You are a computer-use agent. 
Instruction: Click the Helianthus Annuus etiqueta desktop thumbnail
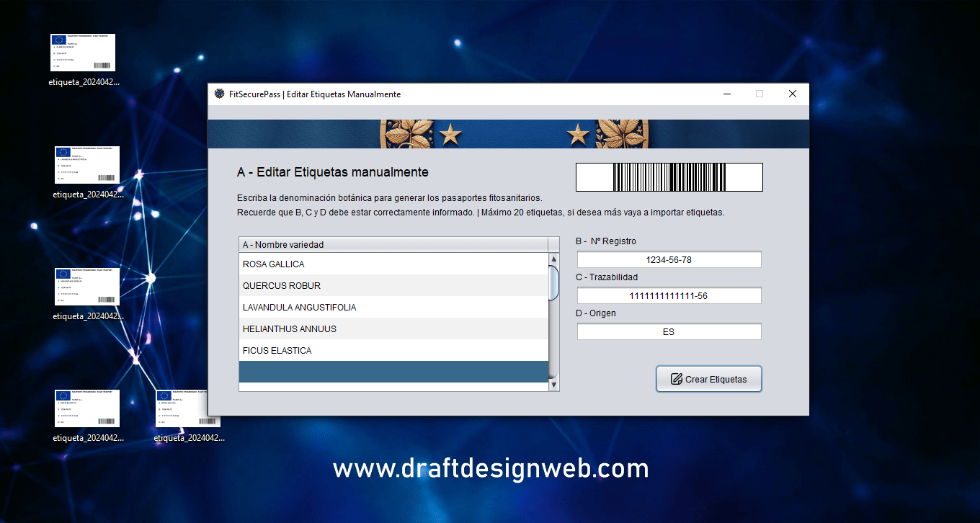[87, 287]
